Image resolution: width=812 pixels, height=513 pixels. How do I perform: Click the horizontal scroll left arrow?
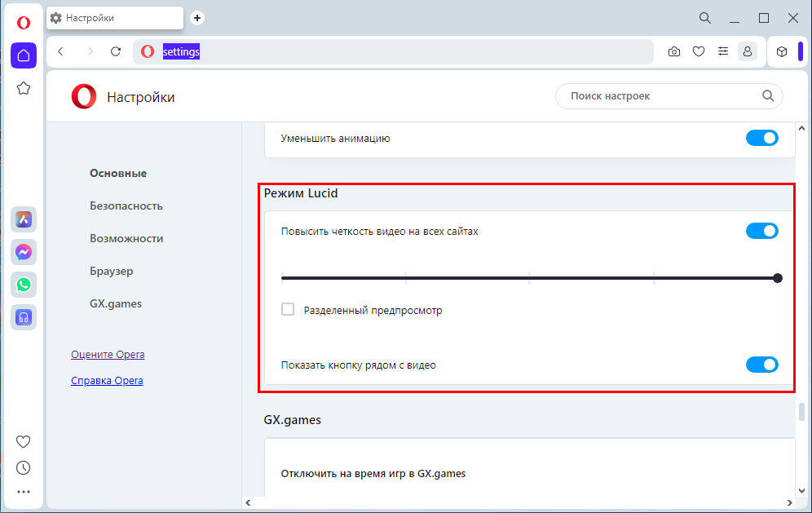248,502
